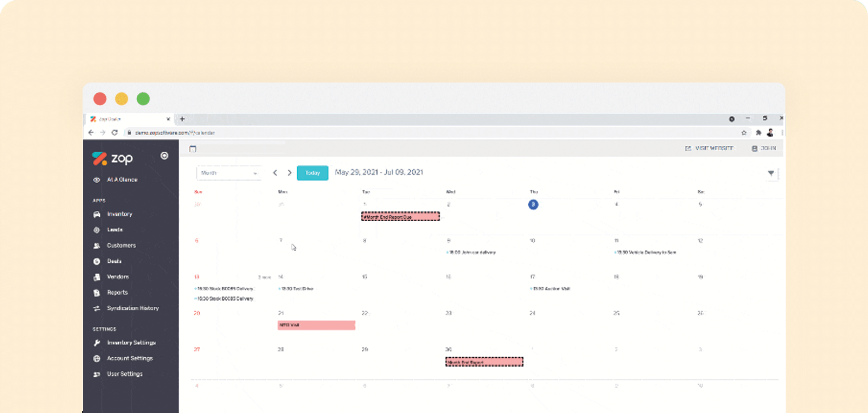Click the Leads target icon
The width and height of the screenshot is (868, 413).
97,230
